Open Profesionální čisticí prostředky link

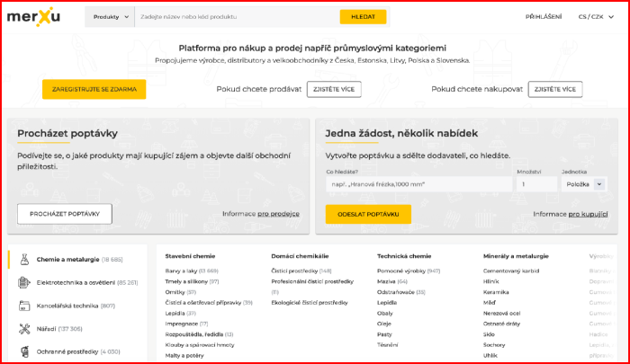[x=312, y=287]
